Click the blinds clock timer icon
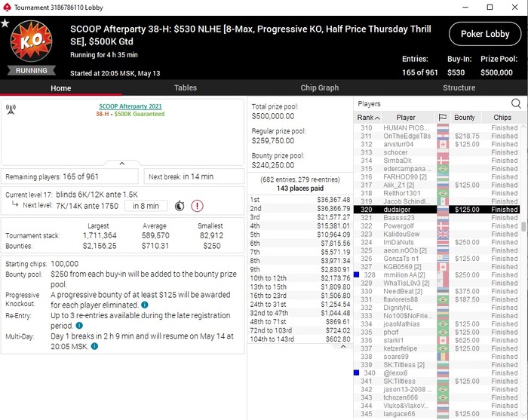The height and width of the screenshot is (420, 528). [180, 206]
